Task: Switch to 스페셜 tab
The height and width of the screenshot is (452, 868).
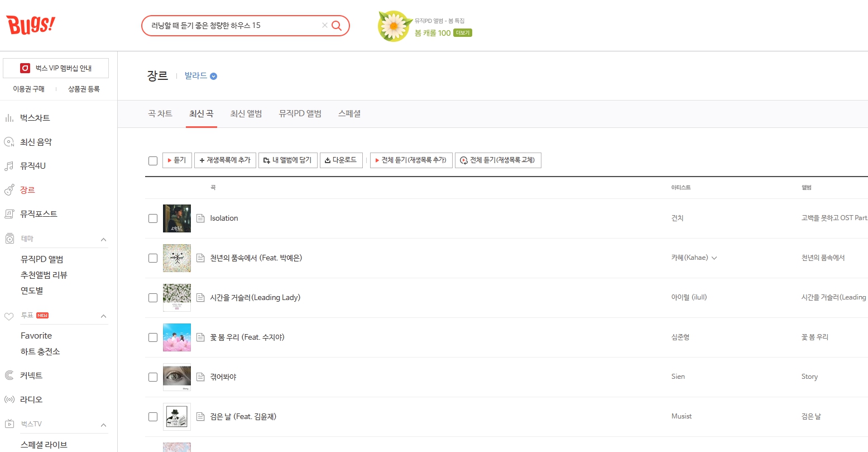Action: click(349, 113)
